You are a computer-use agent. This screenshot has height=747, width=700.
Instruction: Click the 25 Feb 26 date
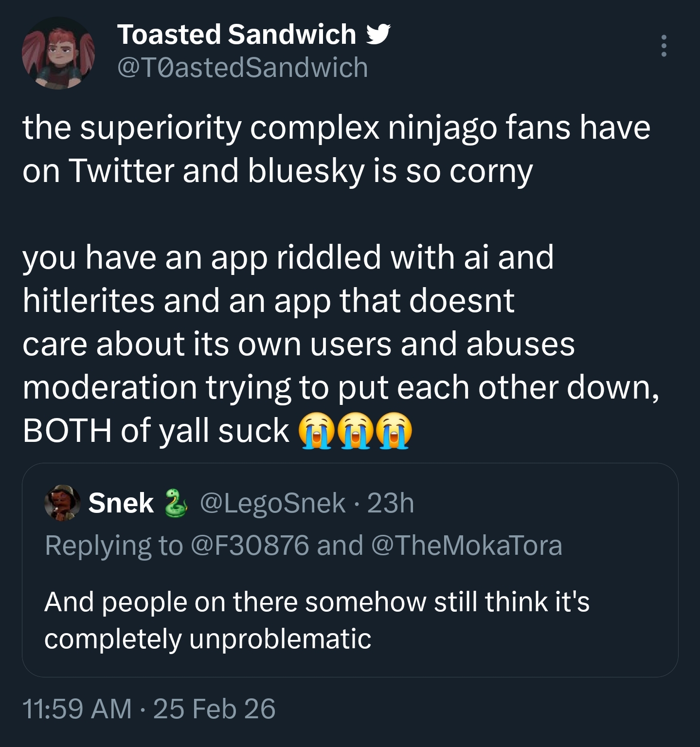[x=214, y=708]
